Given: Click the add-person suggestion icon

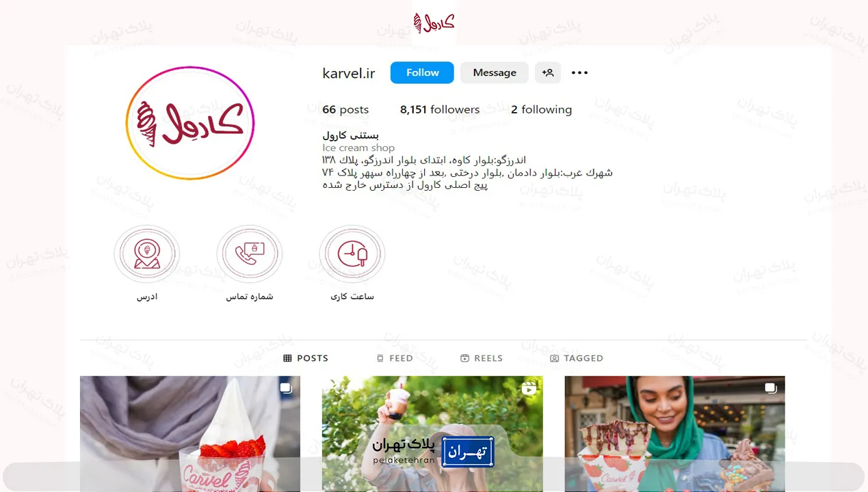Looking at the screenshot, I should coord(548,72).
